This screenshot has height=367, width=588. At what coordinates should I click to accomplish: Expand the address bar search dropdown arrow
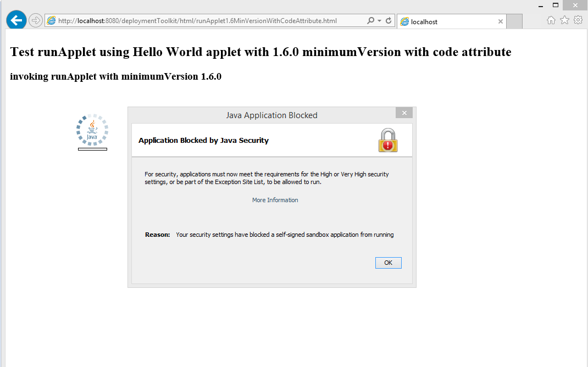pyautogui.click(x=379, y=21)
